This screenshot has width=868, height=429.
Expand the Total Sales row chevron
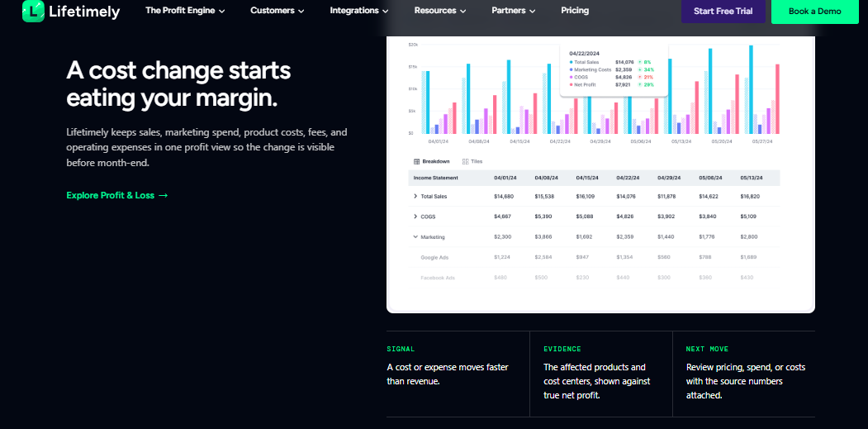[415, 196]
